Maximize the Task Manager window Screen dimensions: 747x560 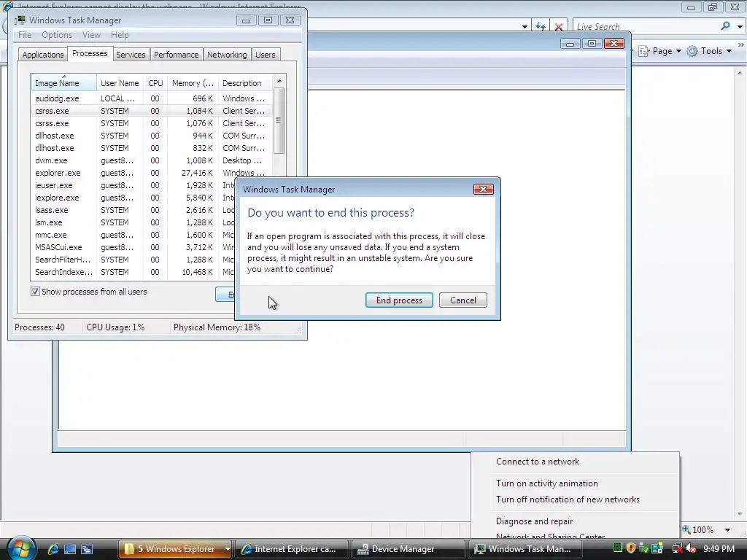[x=268, y=20]
